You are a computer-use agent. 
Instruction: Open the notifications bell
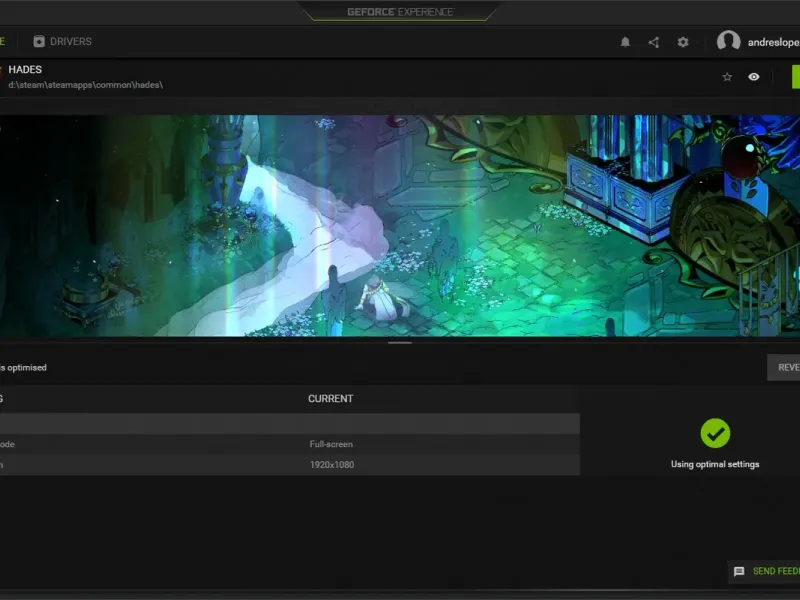[x=625, y=42]
